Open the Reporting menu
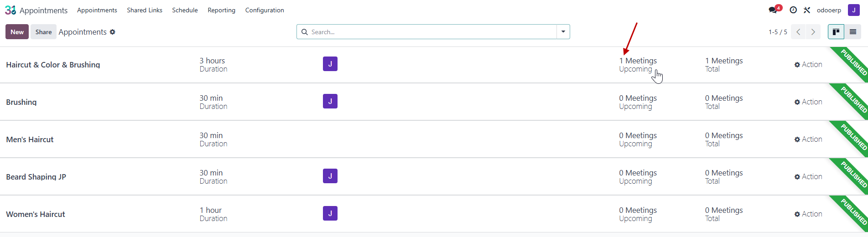 coord(221,10)
